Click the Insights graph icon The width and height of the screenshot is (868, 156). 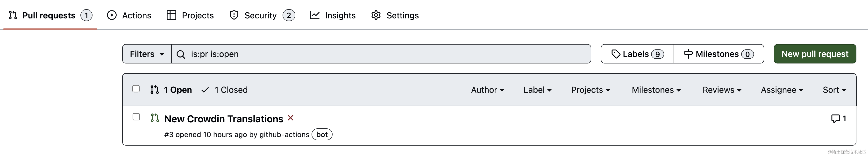[x=314, y=15]
